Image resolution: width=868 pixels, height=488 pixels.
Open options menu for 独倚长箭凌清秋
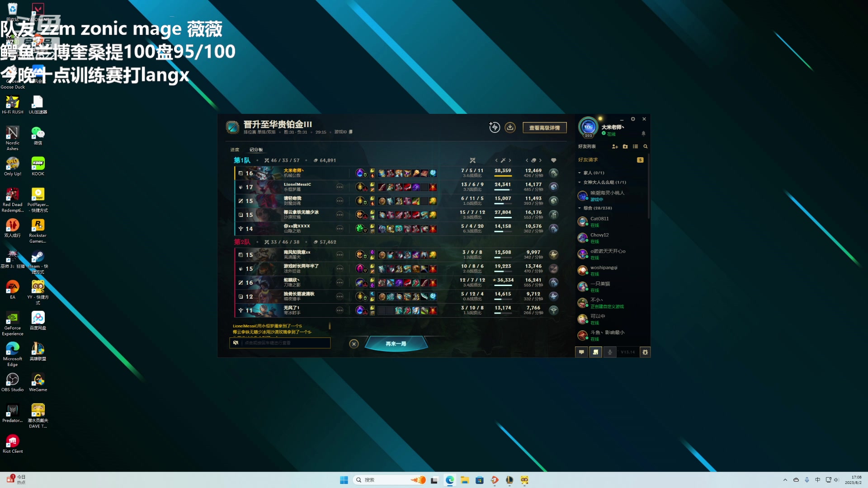click(x=340, y=296)
